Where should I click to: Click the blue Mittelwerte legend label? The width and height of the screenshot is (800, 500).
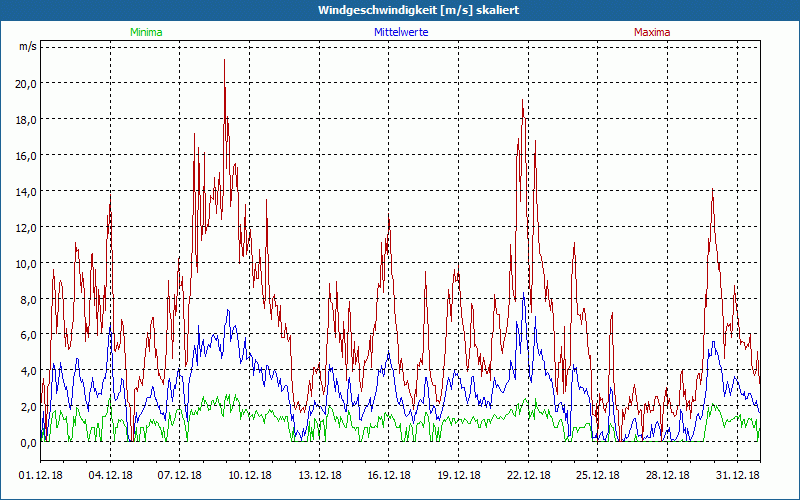pos(401,32)
